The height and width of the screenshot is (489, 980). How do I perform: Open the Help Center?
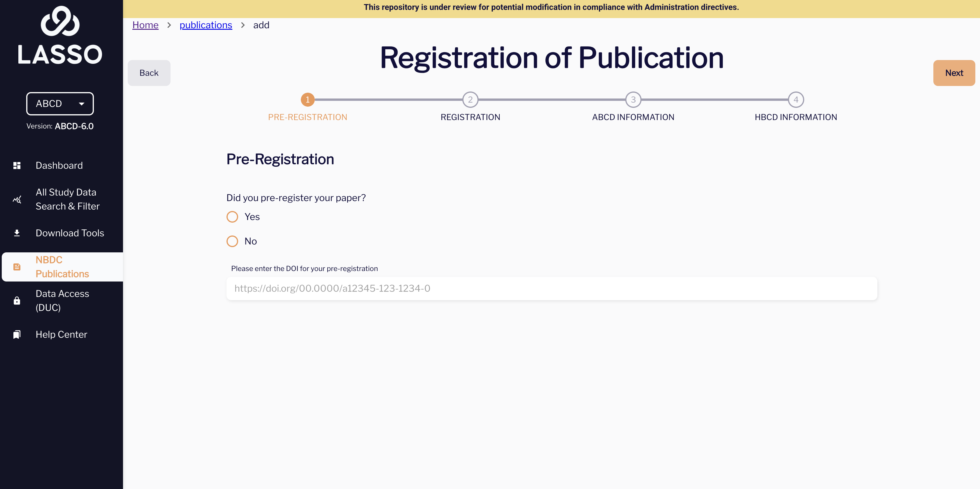click(x=62, y=335)
